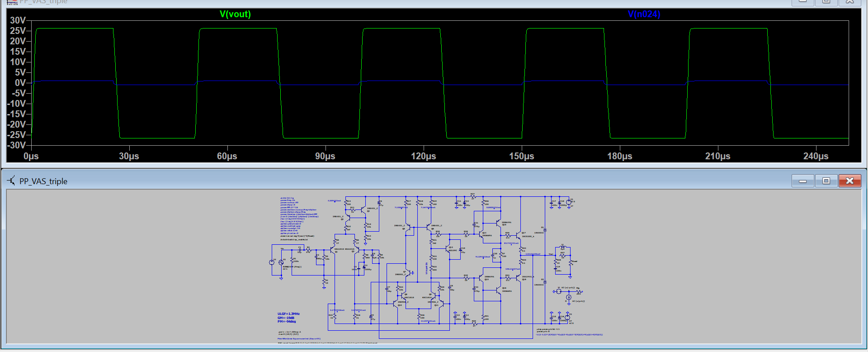Select the Rload resistor in the schematic
Screen dimensions: 868x352
[570, 263]
